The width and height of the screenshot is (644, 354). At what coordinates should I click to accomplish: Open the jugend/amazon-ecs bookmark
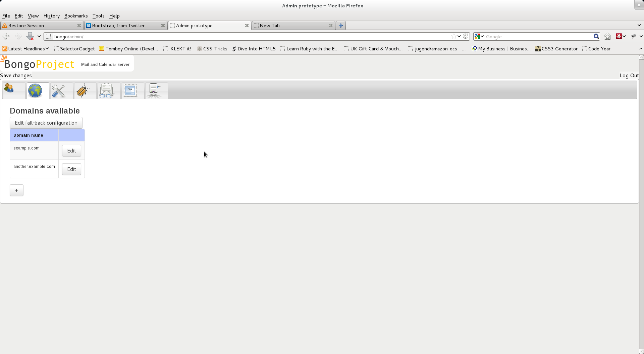tap(437, 49)
